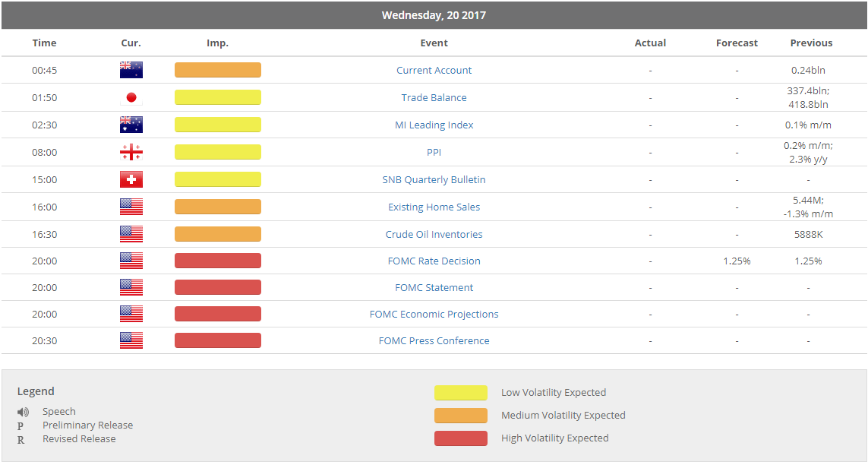Click the Speech speaker icon in the legend
Viewport: 868px width, 465px height.
pyautogui.click(x=23, y=412)
